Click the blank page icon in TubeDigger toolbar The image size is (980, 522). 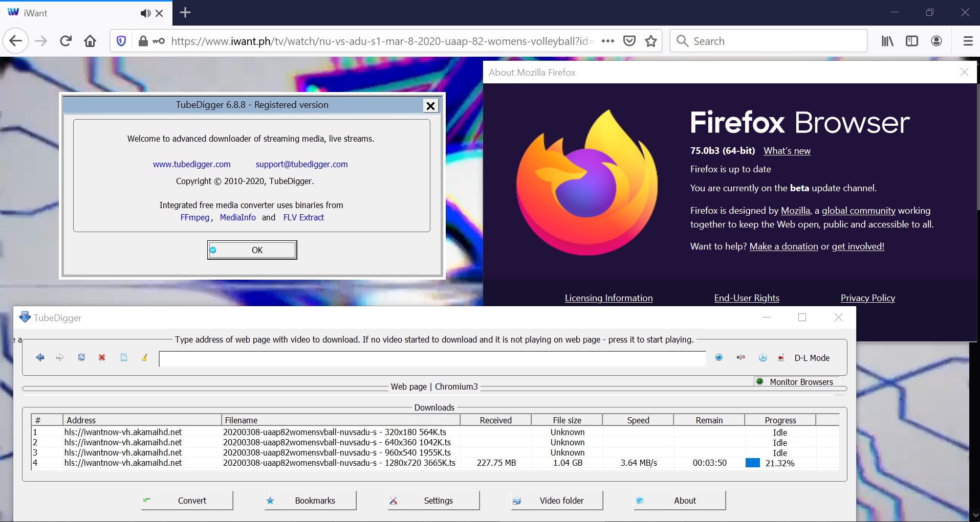[x=123, y=357]
